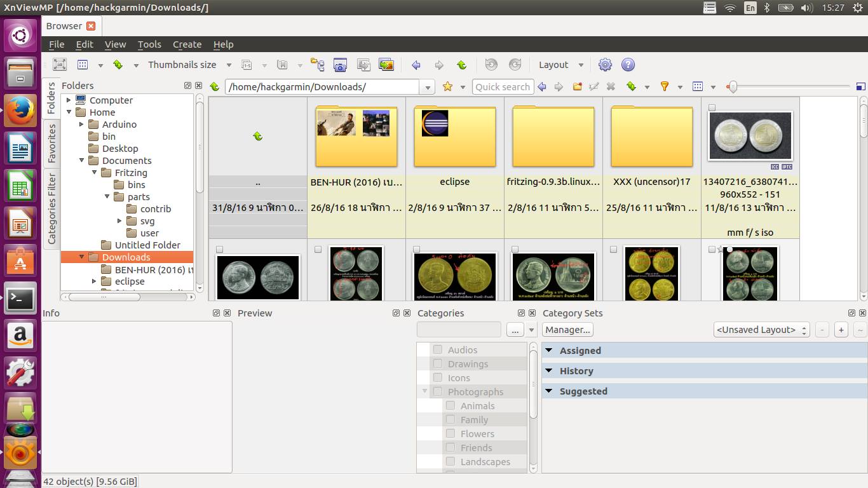
Task: Tick the Family category checkbox
Action: pos(451,419)
